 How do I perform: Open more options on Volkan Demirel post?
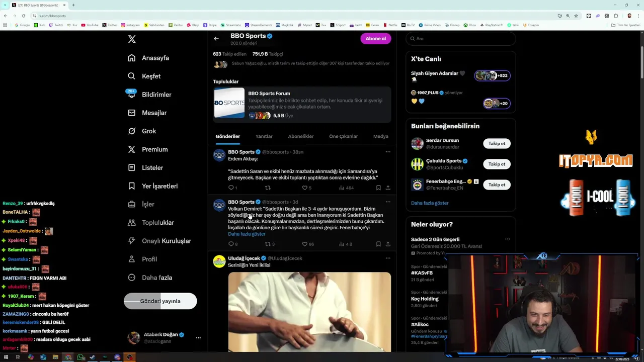point(388,202)
